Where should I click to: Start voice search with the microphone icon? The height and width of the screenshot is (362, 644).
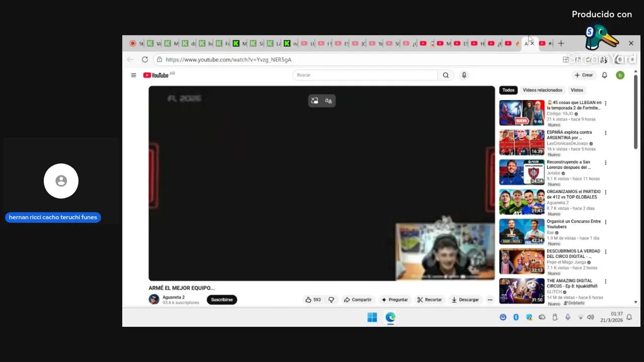[x=464, y=75]
